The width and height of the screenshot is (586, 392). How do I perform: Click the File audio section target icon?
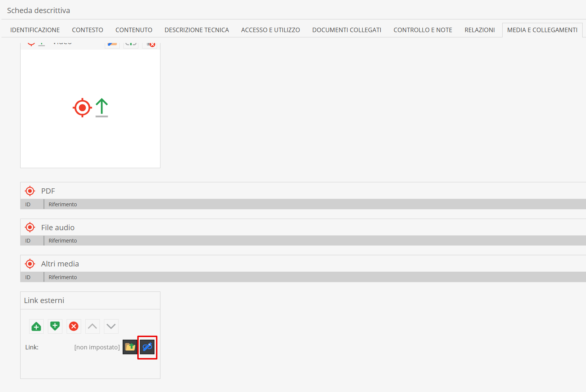click(30, 227)
